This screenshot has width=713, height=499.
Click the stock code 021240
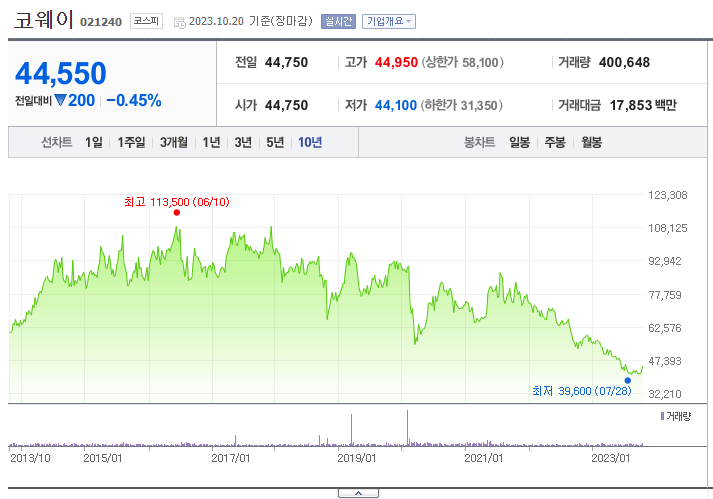coord(101,22)
